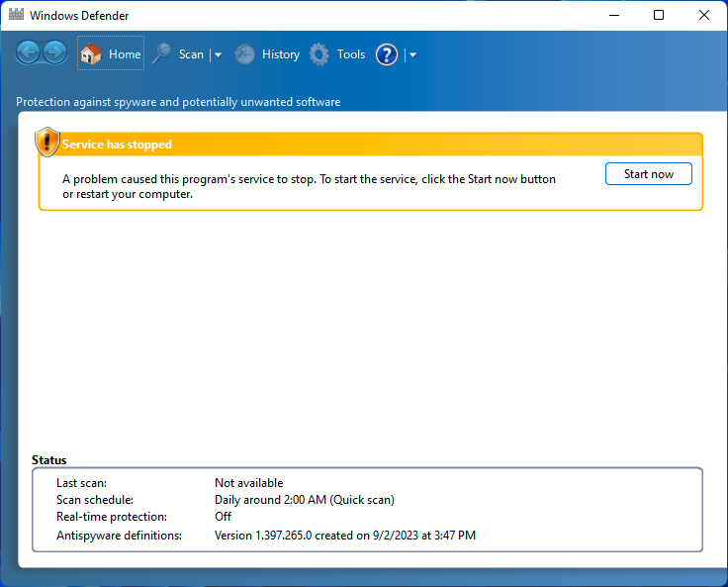This screenshot has width=728, height=587.
Task: Click the Home house icon
Action: 91,53
